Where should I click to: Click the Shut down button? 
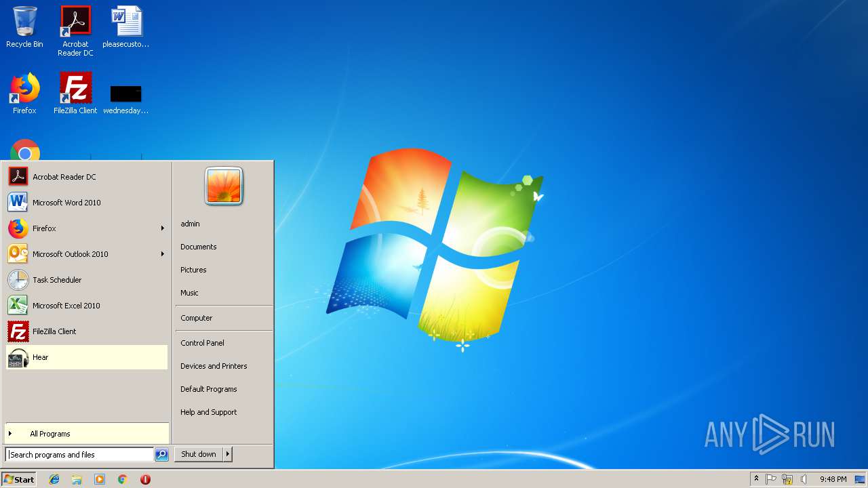tap(199, 454)
